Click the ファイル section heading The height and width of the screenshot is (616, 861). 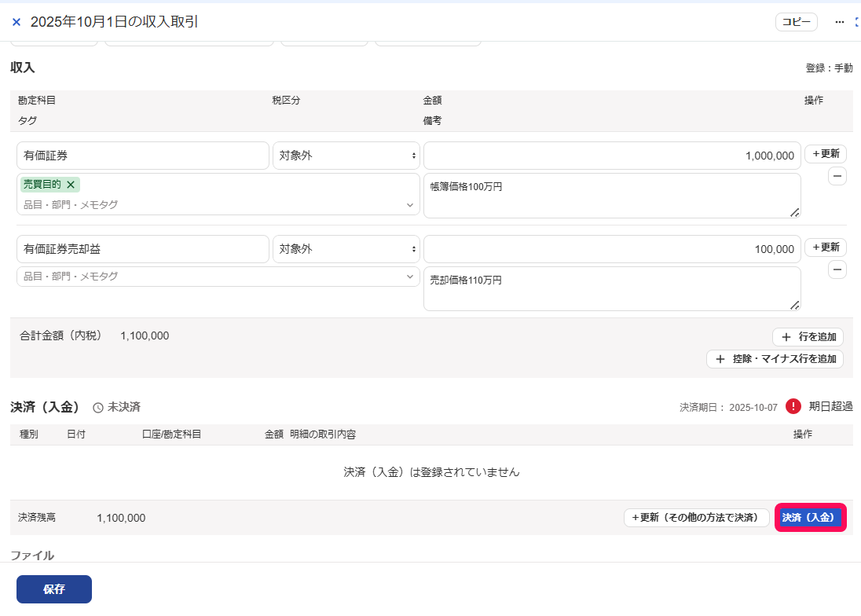pos(32,555)
